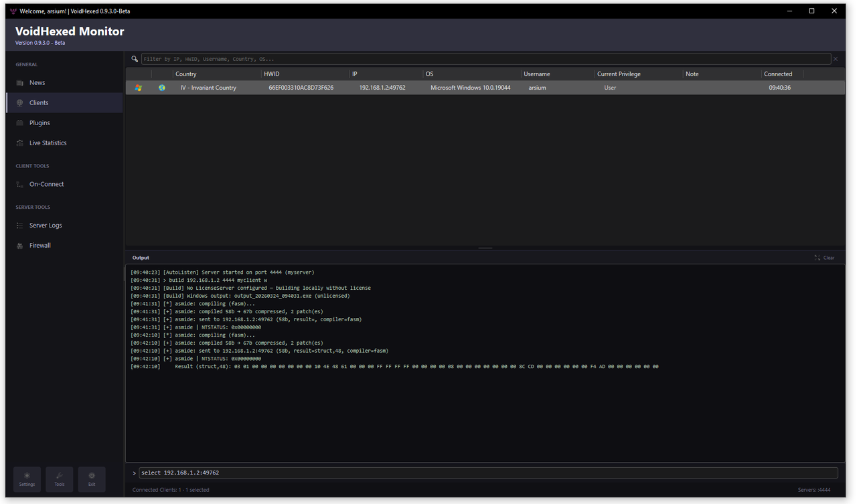Open Live Statistics view
Viewport: 857px width, 504px height.
click(64, 143)
